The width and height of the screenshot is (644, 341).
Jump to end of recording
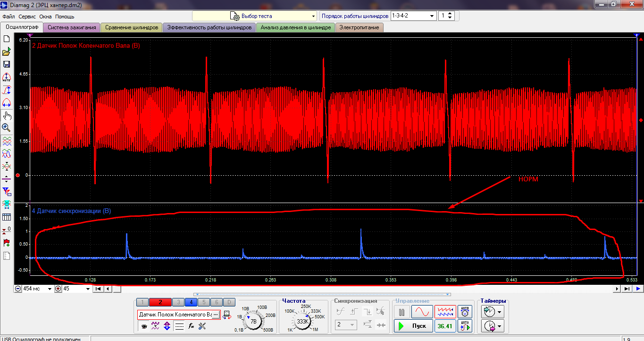pyautogui.click(x=627, y=289)
